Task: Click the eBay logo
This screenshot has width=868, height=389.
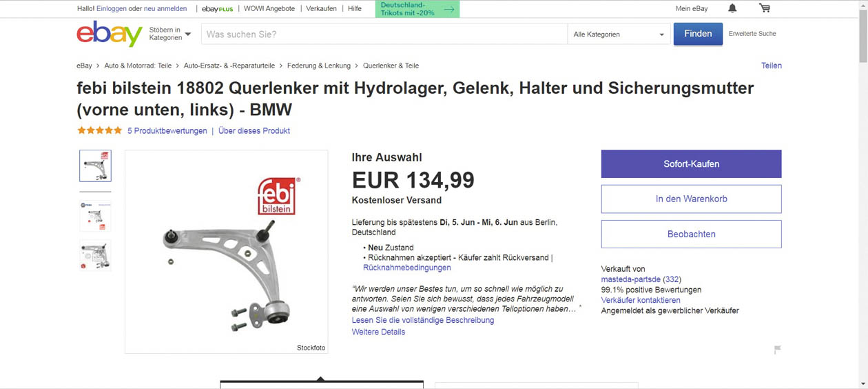Action: coord(110,34)
